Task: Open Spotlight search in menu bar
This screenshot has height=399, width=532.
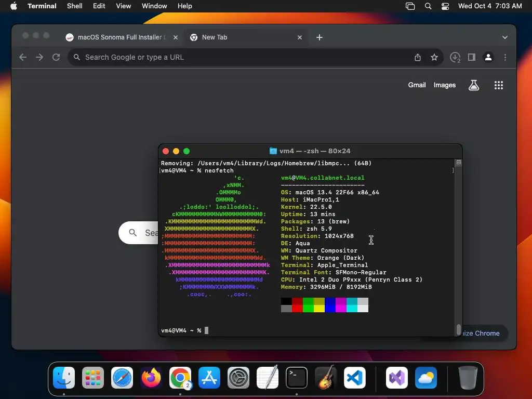Action: pos(428,6)
